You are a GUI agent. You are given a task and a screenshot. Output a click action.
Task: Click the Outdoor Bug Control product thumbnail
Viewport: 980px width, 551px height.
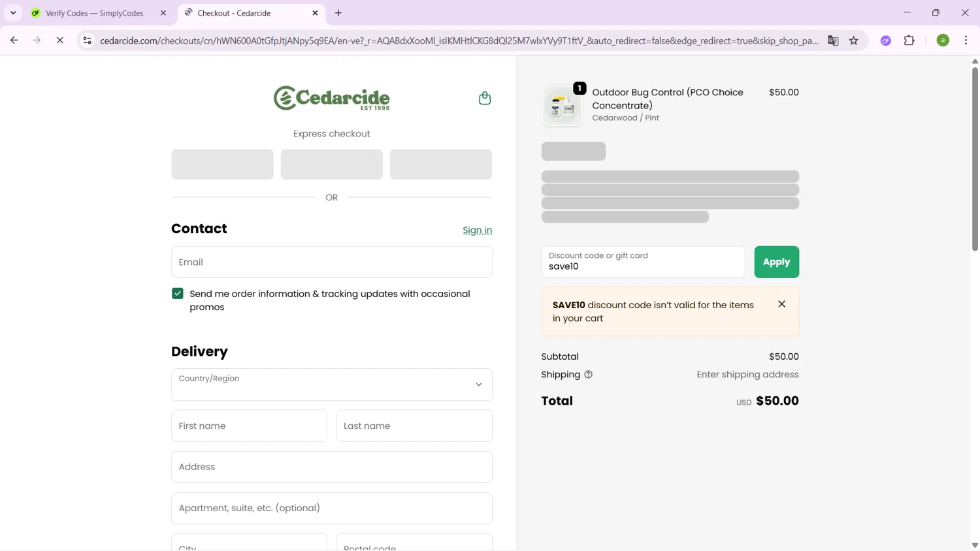(562, 106)
